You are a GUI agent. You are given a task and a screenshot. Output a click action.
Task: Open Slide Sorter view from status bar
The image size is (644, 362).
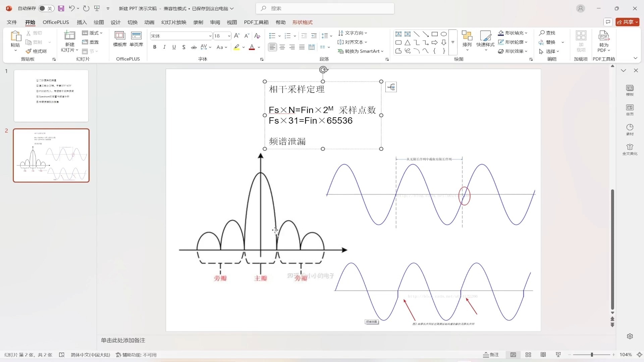pos(528,355)
